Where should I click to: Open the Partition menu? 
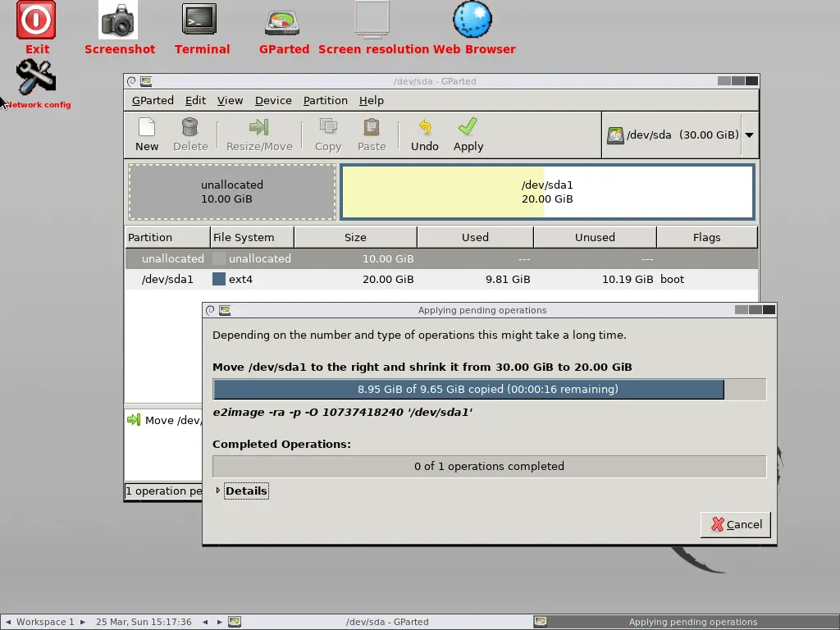[x=325, y=101]
